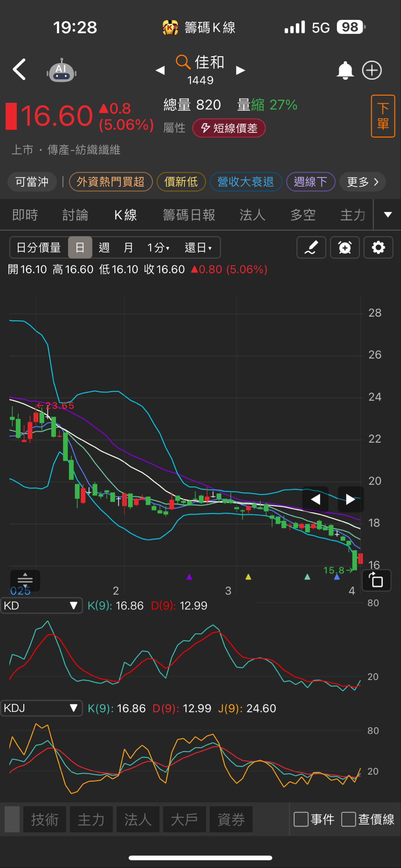The height and width of the screenshot is (868, 401).
Task: Tap the chart resize drag handle
Action: (25, 580)
